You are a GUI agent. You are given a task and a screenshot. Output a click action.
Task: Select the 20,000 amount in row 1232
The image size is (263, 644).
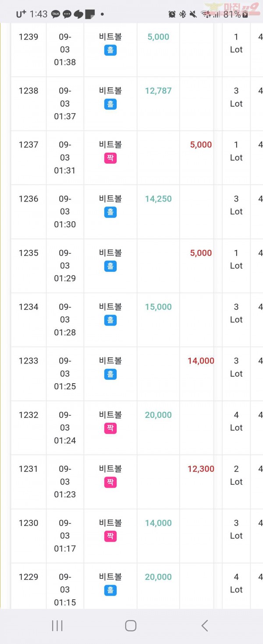coord(158,415)
